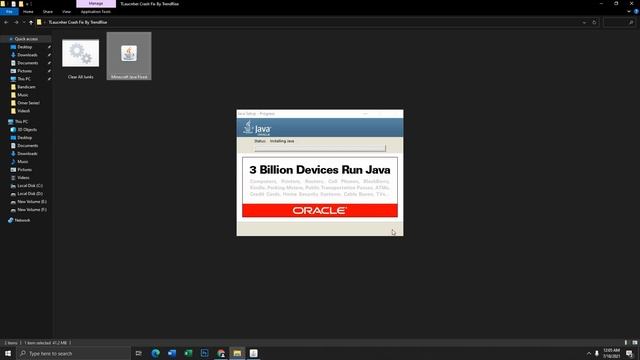Viewport: 640px width, 360px height.
Task: Open Local Disk (C:) drive
Action: pyautogui.click(x=30, y=186)
